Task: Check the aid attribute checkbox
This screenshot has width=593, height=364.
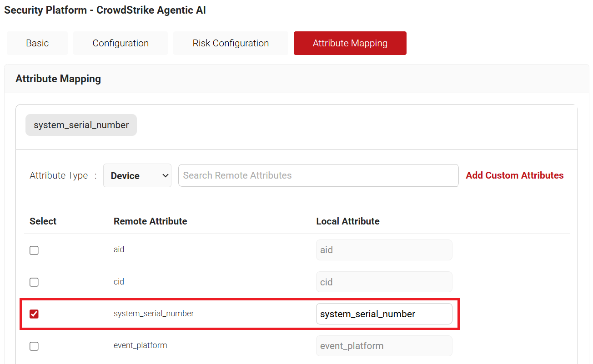Action: (x=34, y=250)
